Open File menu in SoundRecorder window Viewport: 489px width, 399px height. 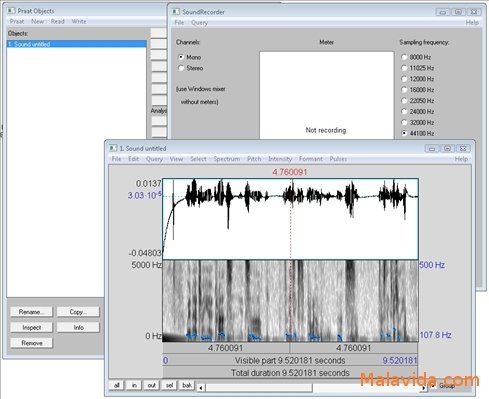tap(179, 22)
